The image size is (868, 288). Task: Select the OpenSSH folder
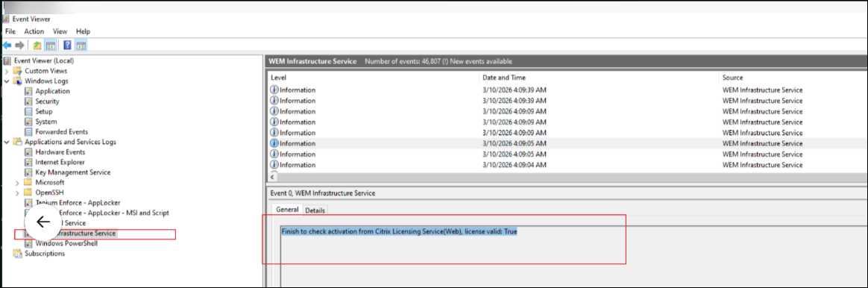point(50,192)
